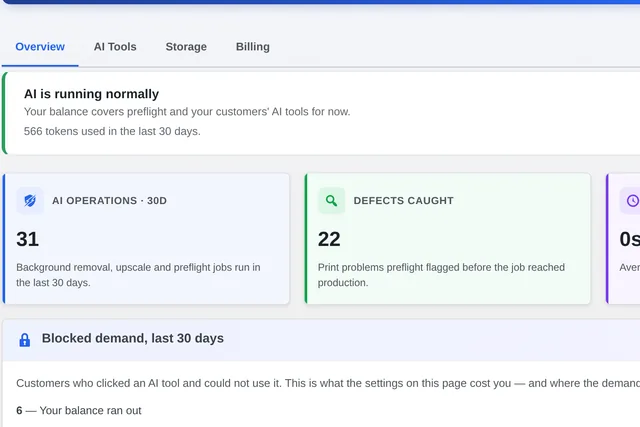Click '6 — Your balance ran out' row
The image size is (640, 427).
(x=79, y=411)
